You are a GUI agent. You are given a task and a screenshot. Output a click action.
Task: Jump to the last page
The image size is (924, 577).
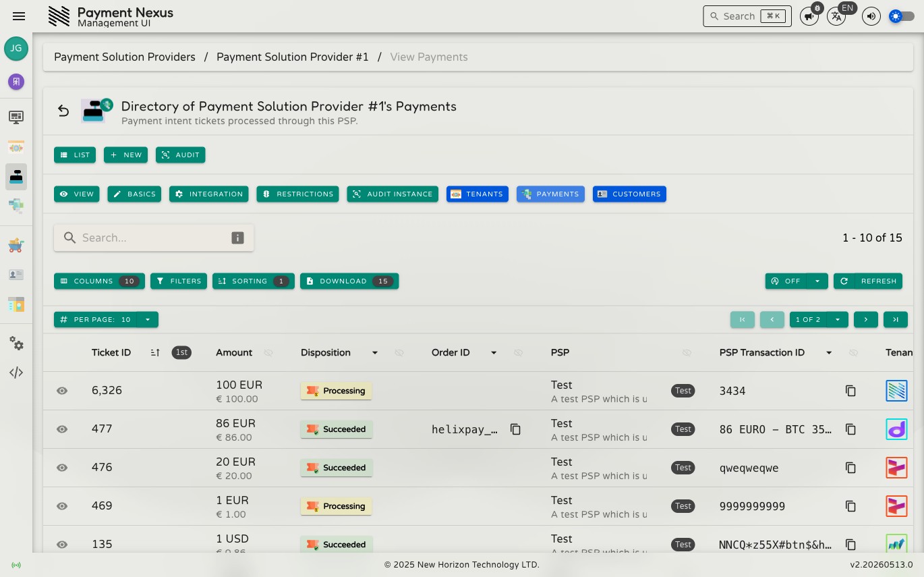point(896,320)
